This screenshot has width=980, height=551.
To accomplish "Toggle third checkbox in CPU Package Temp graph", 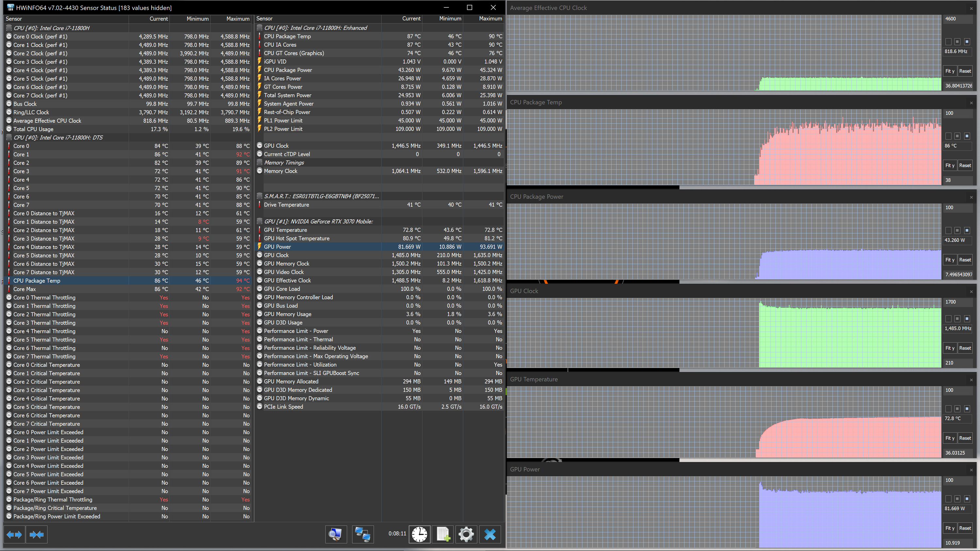I will pos(967,136).
